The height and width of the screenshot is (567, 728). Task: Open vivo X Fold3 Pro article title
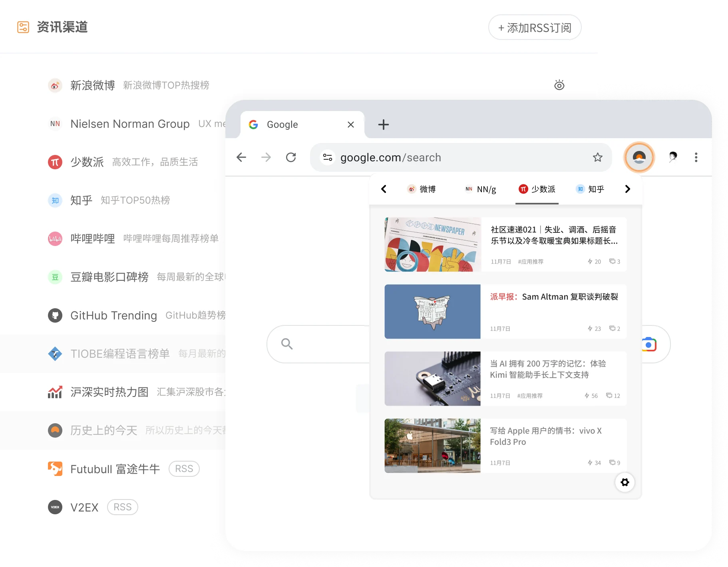(546, 436)
